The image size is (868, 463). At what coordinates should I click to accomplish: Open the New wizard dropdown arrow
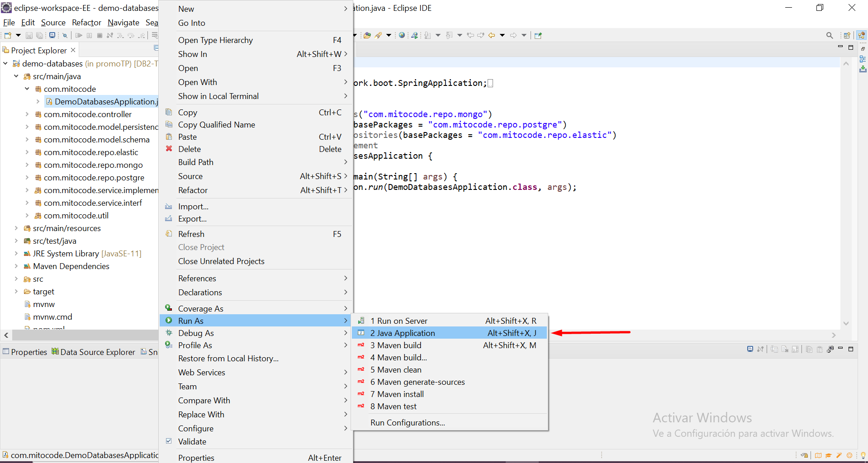click(18, 35)
